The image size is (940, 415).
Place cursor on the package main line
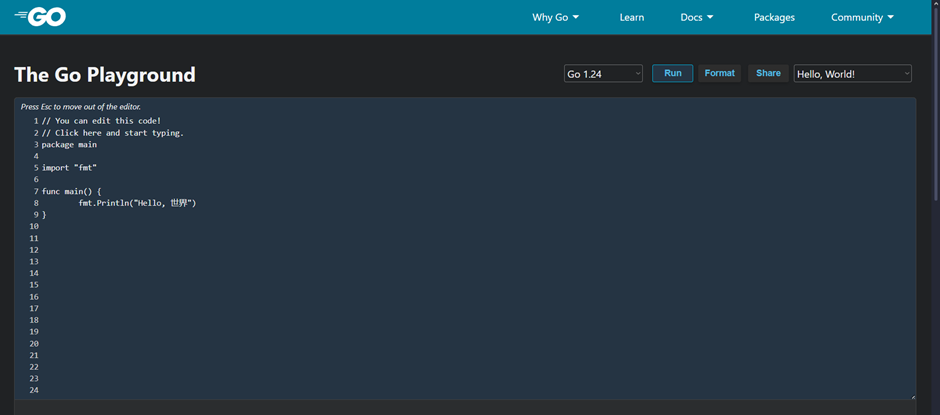pos(69,145)
